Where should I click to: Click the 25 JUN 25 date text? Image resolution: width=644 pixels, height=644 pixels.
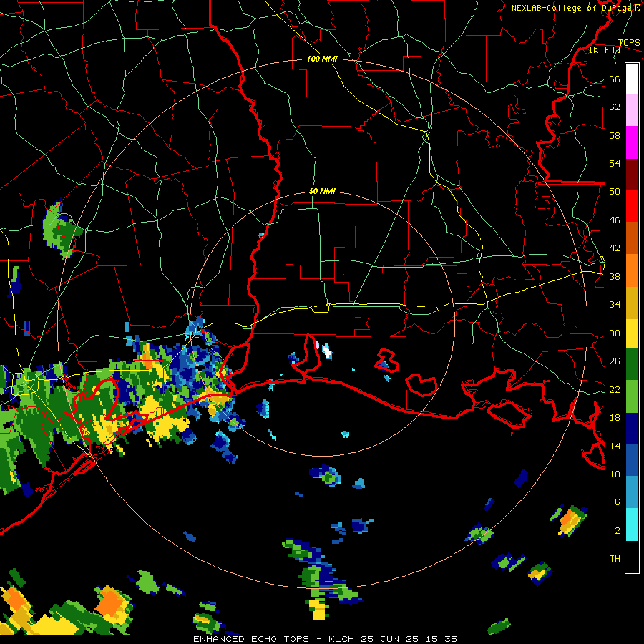coord(389,639)
